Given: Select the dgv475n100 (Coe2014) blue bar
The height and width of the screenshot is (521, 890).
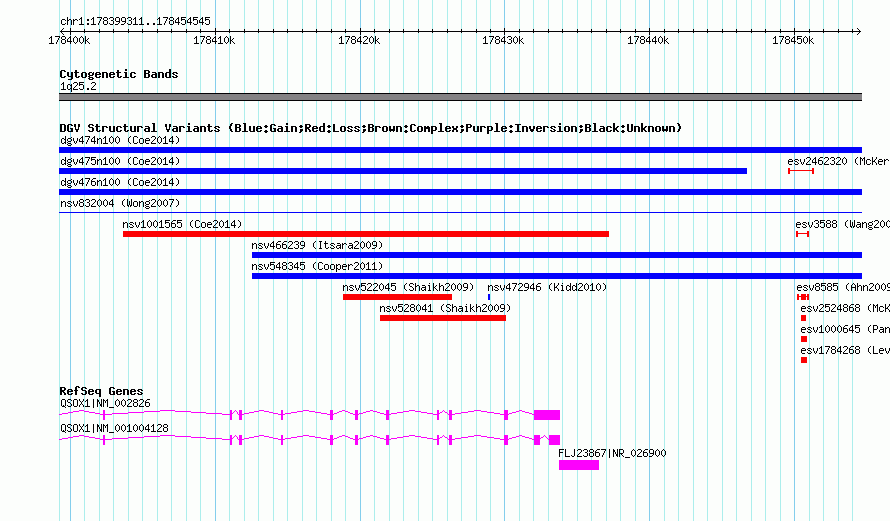Looking at the screenshot, I should pyautogui.click(x=403, y=171).
